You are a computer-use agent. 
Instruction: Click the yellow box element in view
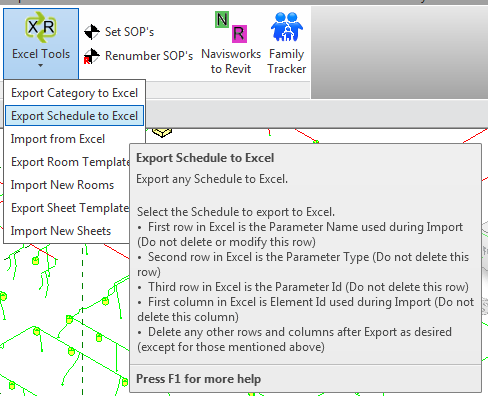pyautogui.click(x=162, y=132)
